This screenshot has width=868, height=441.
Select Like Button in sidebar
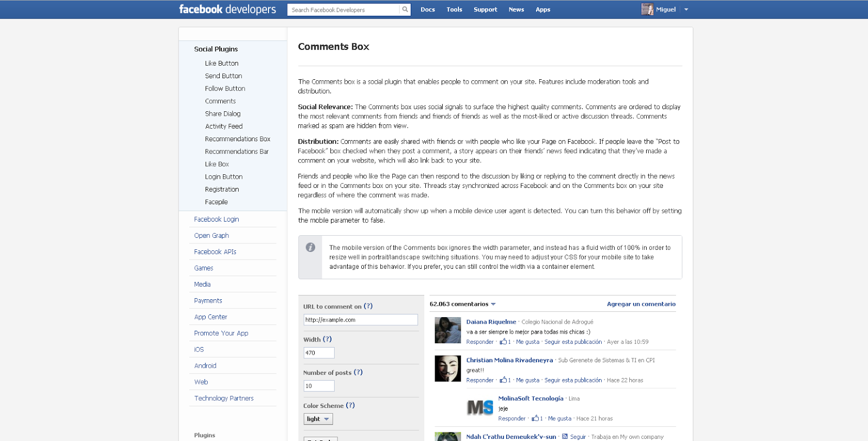222,64
